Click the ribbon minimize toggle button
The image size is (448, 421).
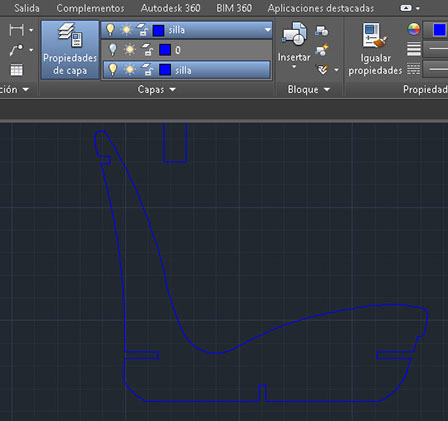coord(406,8)
